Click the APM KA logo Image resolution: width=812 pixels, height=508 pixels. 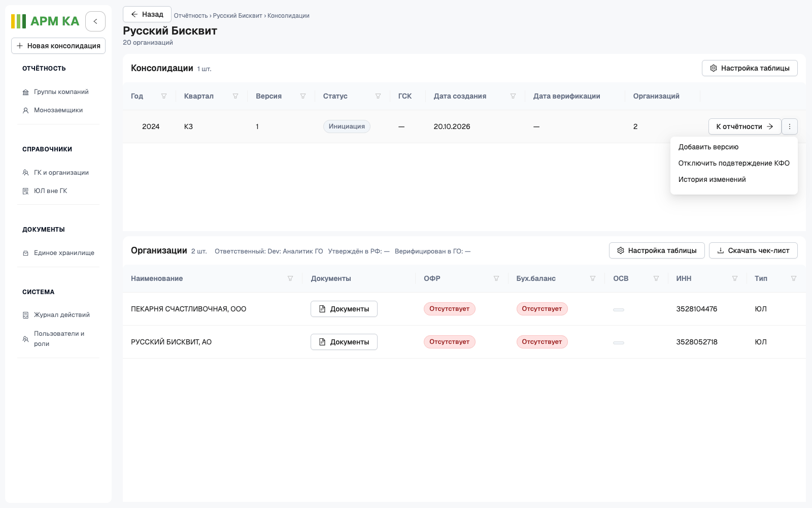pos(45,21)
